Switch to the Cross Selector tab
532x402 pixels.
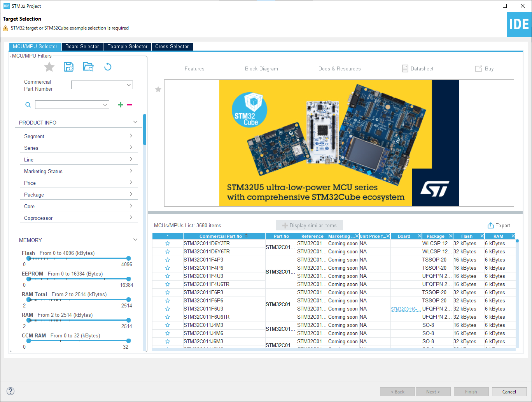pos(172,46)
